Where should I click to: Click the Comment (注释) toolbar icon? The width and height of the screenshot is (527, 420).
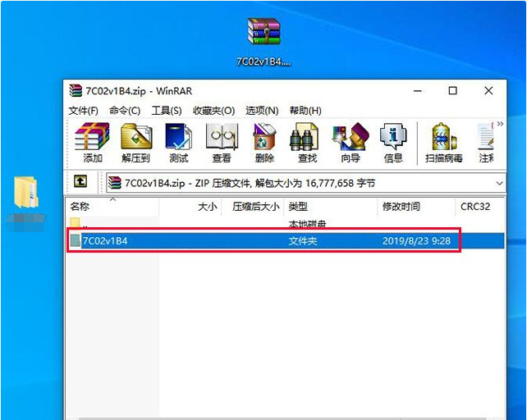pos(486,143)
